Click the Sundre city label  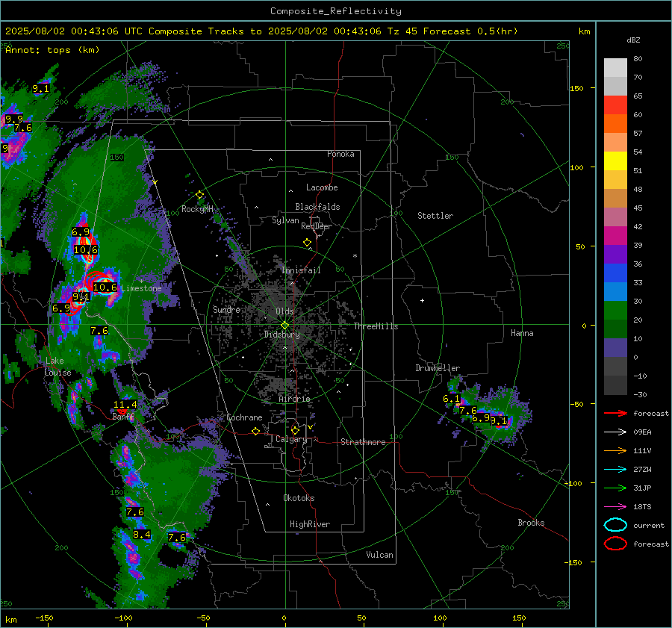(226, 309)
